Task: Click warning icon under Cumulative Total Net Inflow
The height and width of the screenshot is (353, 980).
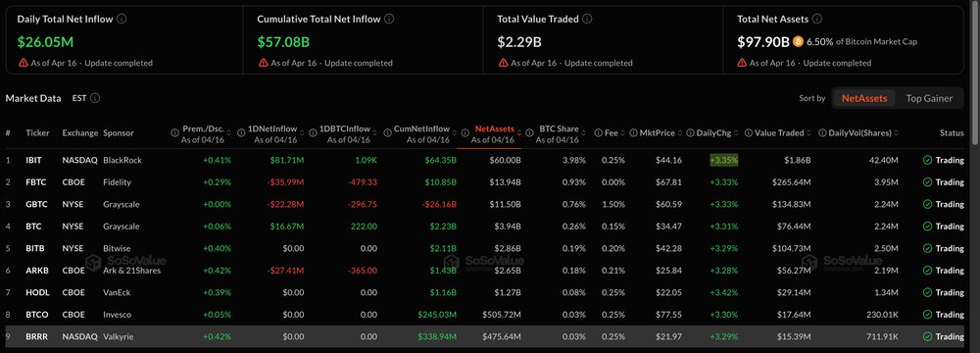Action: click(263, 63)
